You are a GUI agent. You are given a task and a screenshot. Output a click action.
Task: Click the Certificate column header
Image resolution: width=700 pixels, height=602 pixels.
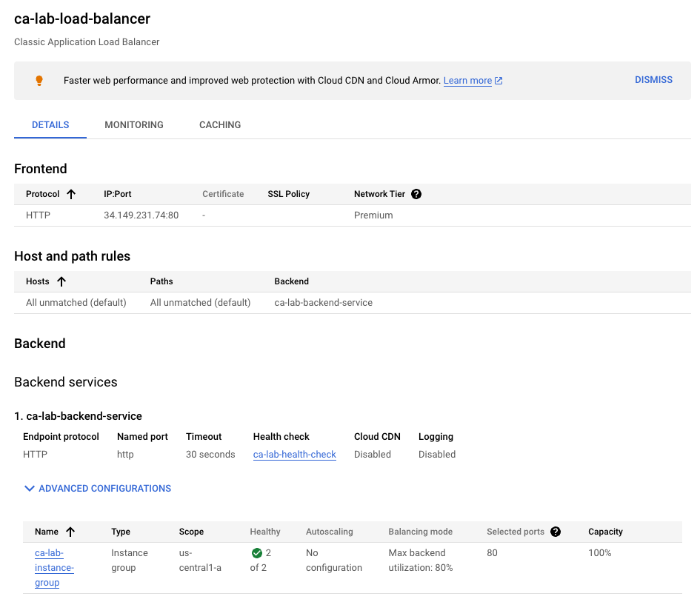point(223,194)
